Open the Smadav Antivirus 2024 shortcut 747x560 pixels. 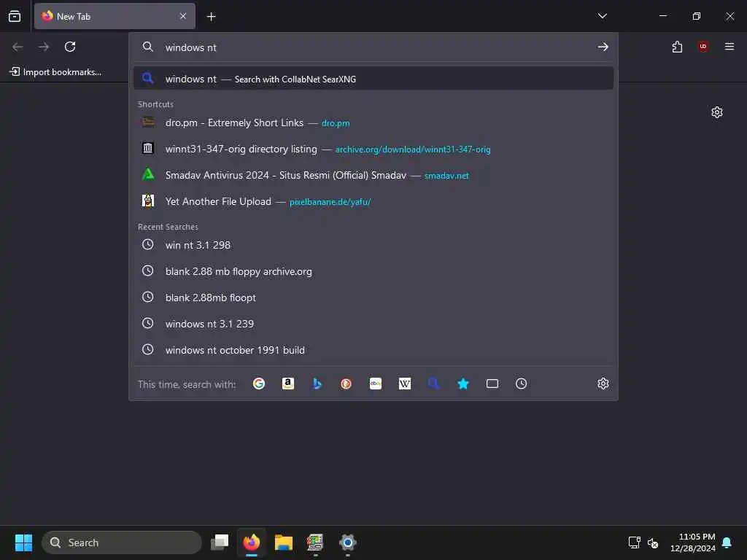373,175
